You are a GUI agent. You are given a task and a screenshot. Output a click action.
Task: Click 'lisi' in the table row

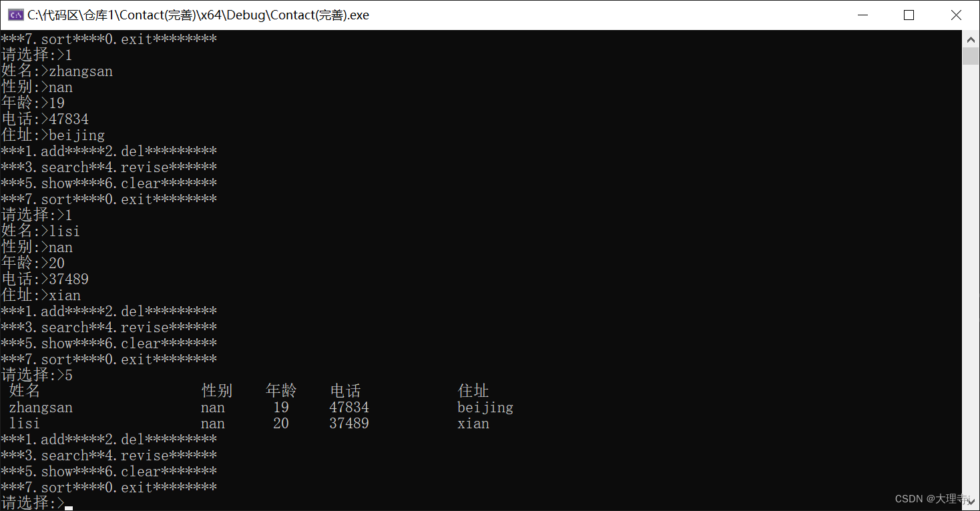tap(25, 424)
